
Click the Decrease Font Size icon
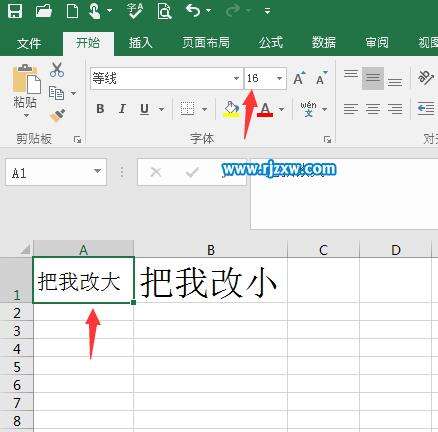tap(321, 78)
